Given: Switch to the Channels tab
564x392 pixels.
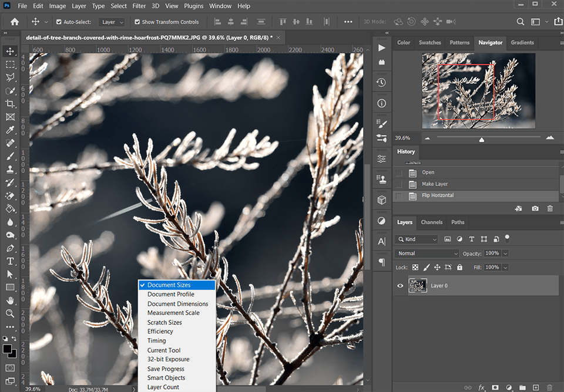Looking at the screenshot, I should (x=431, y=222).
